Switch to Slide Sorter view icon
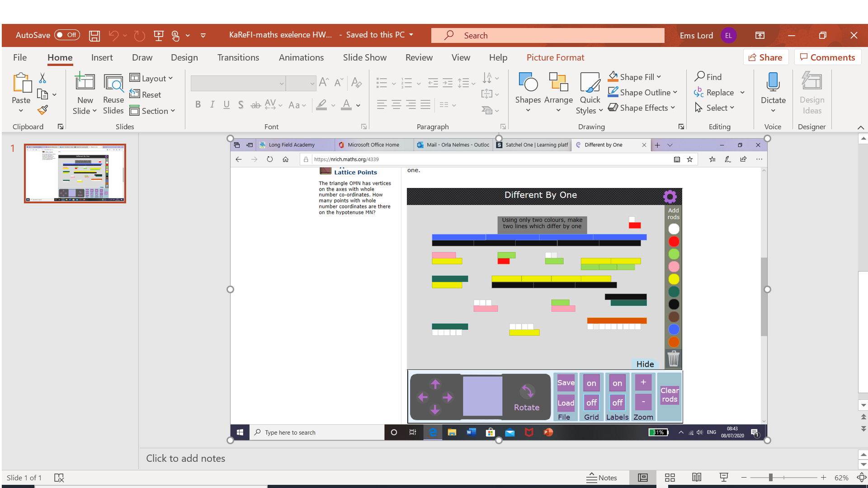Viewport: 868px width, 488px height. click(670, 478)
